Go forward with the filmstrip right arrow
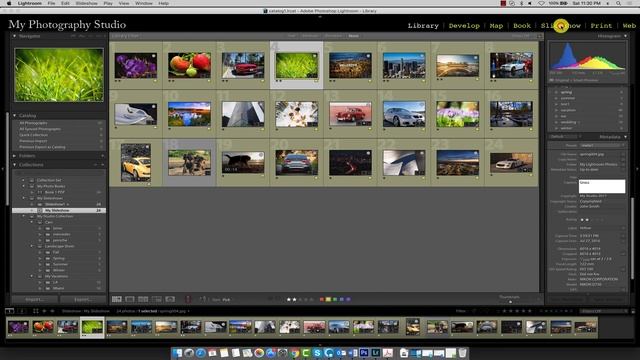The image size is (640, 360). 52,311
